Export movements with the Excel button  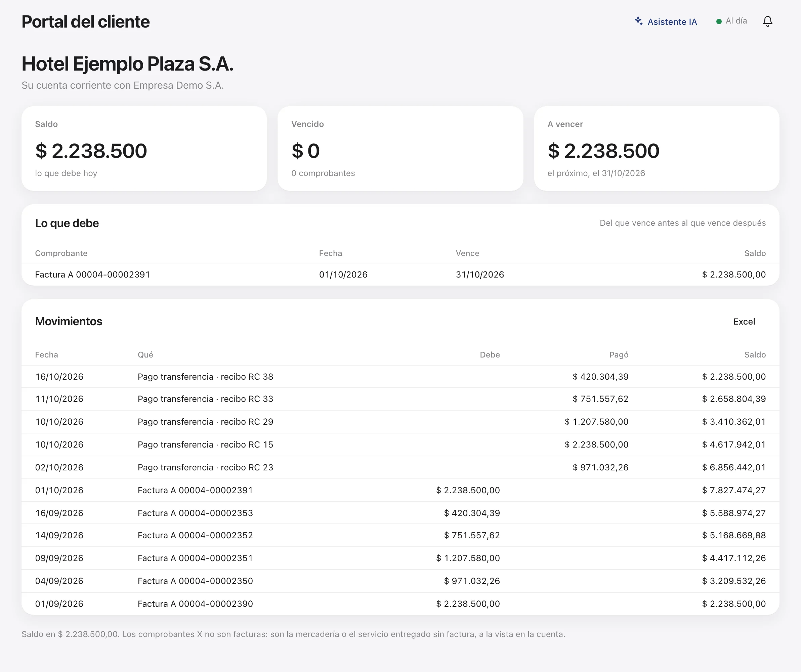pyautogui.click(x=744, y=322)
